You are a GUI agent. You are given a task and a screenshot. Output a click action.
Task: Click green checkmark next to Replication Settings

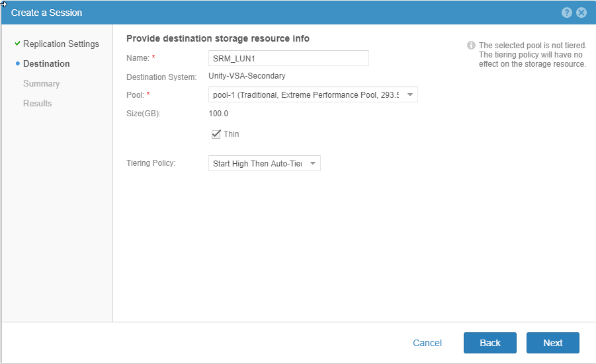click(x=17, y=44)
